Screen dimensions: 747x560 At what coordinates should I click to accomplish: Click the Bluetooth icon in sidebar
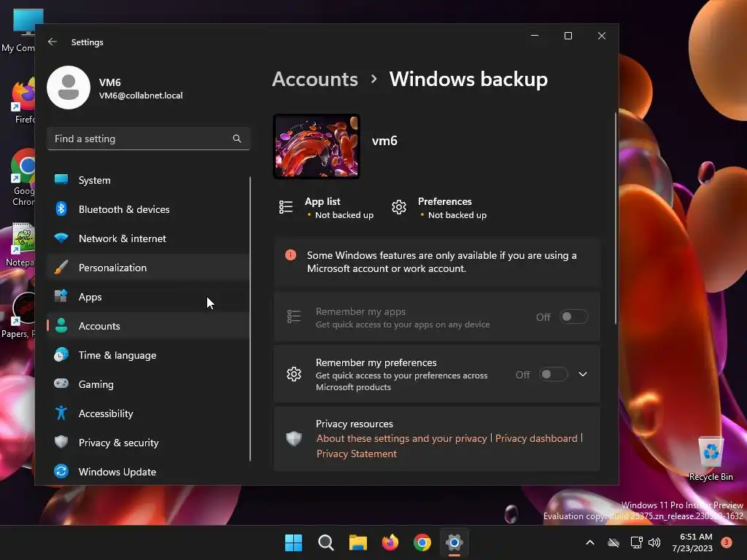61,209
